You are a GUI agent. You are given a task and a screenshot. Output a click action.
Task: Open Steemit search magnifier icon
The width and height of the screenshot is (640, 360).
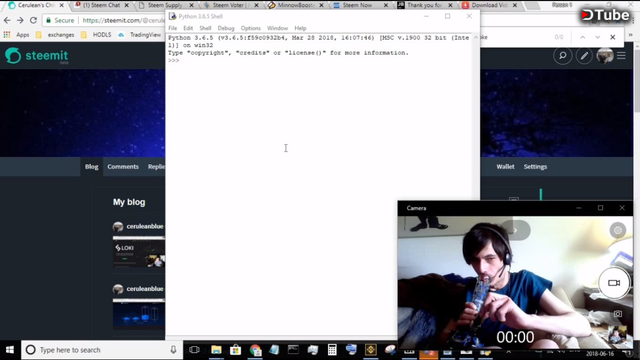pyautogui.click(x=562, y=56)
